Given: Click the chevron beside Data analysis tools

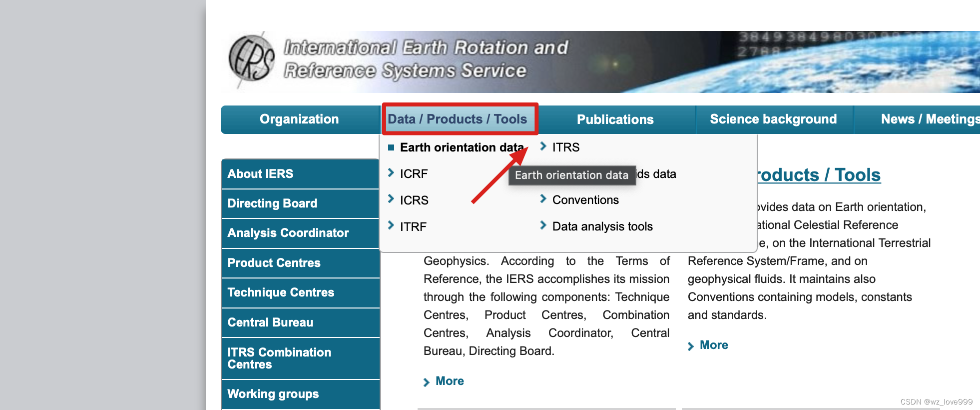Looking at the screenshot, I should [x=543, y=225].
